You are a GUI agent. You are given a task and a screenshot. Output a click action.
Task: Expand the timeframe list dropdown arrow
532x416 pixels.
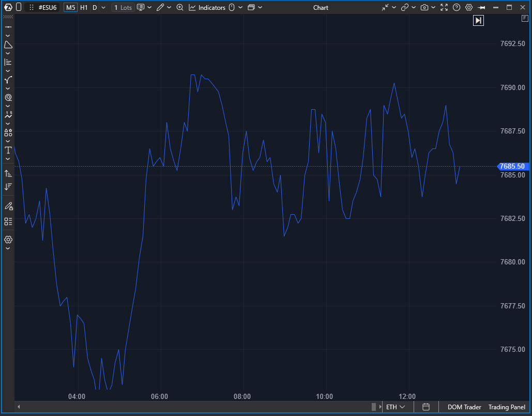click(103, 7)
